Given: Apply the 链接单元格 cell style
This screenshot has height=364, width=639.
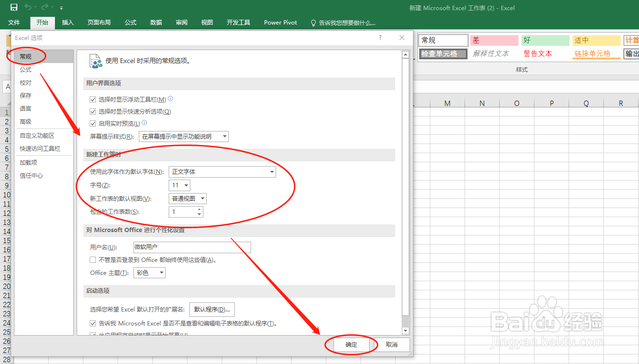Looking at the screenshot, I should [x=597, y=53].
